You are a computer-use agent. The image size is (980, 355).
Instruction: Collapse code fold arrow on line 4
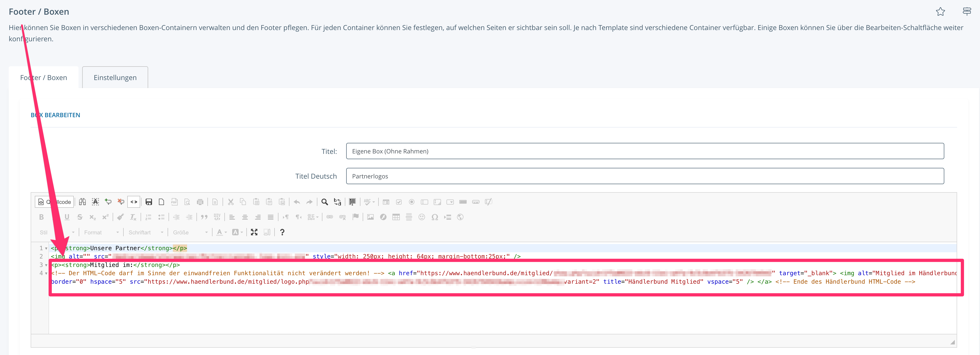(46, 274)
